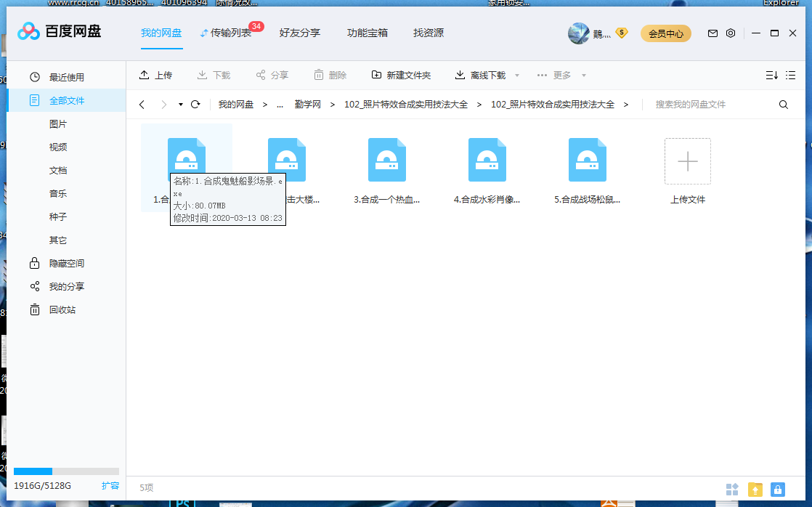This screenshot has height=507, width=812.
Task: Select file icon above 击大楼...
Action: pos(287,160)
